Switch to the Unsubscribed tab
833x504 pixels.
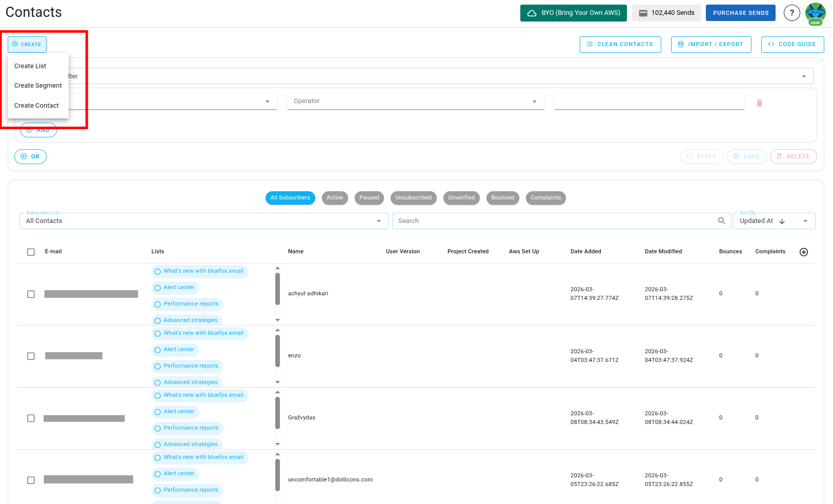click(x=413, y=198)
